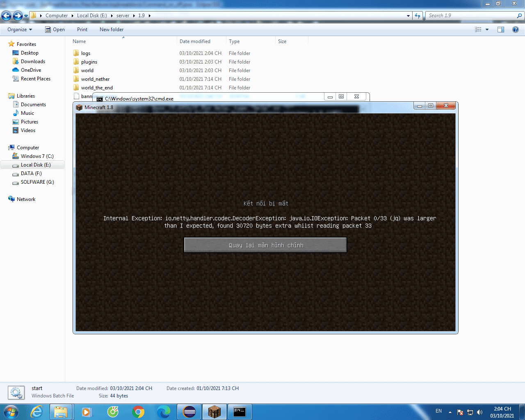Click Open in the Explorer toolbar
The width and height of the screenshot is (525, 420).
tap(55, 30)
